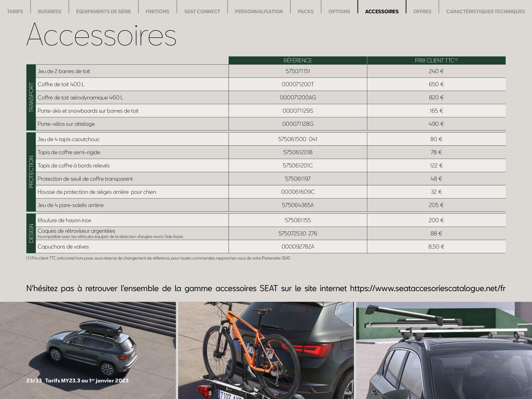Select reference 000071128G
This screenshot has height=399, width=532.
pyautogui.click(x=298, y=124)
